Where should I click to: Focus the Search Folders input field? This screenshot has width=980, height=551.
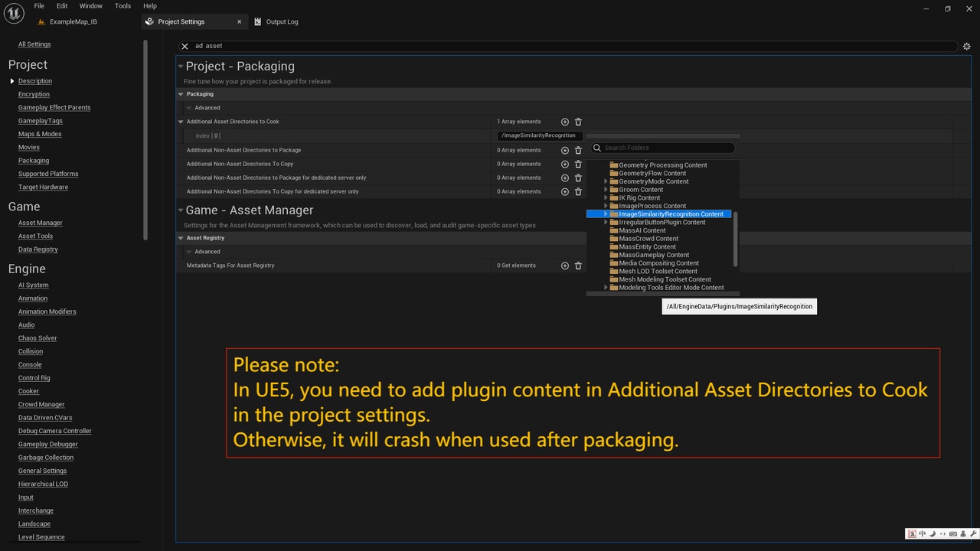point(663,148)
